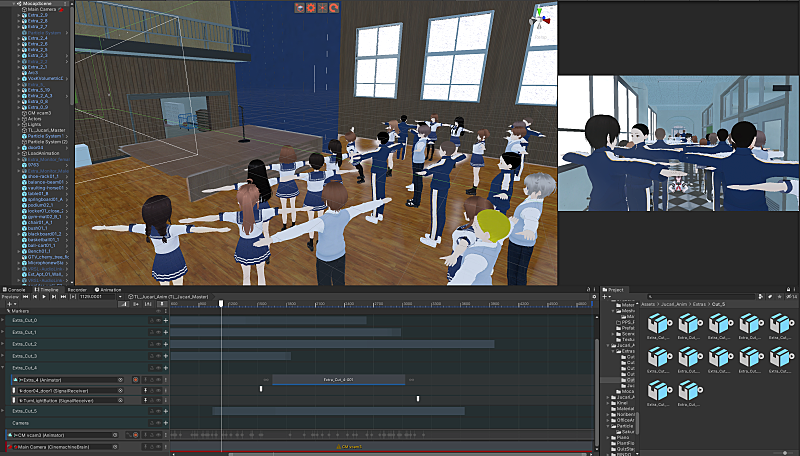The image size is (800, 456).
Task: Click the scene orientation gizmo
Action: [x=540, y=20]
